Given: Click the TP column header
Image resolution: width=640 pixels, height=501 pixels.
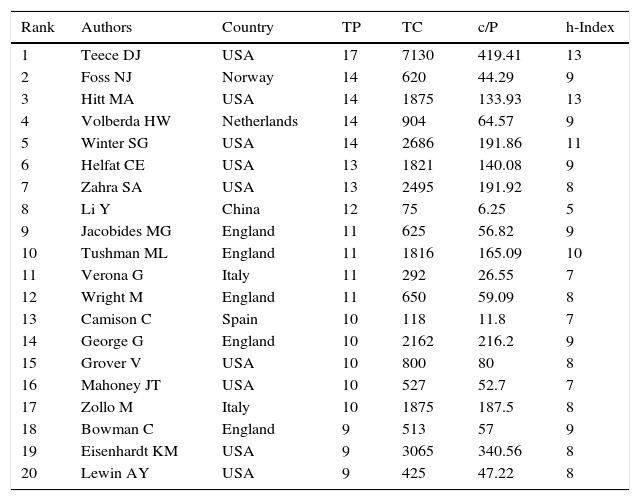Looking at the screenshot, I should (351, 27).
